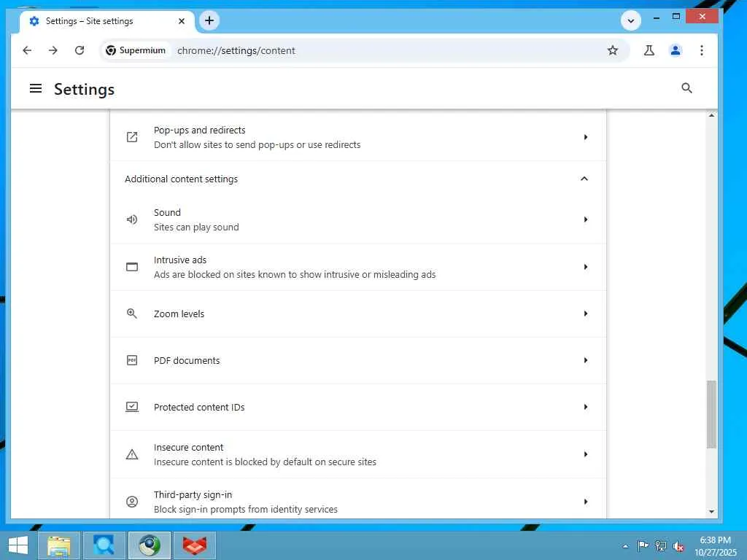Open PDF documents settings

[357, 360]
